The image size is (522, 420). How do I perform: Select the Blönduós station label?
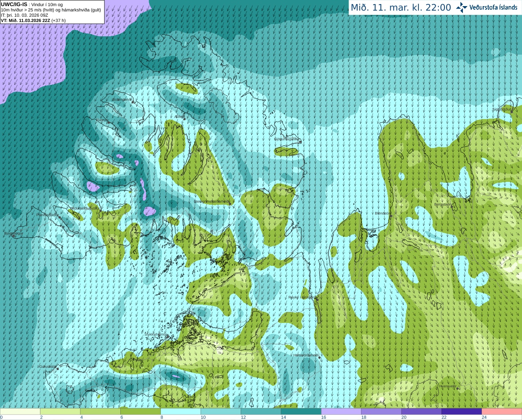(x=383, y=213)
